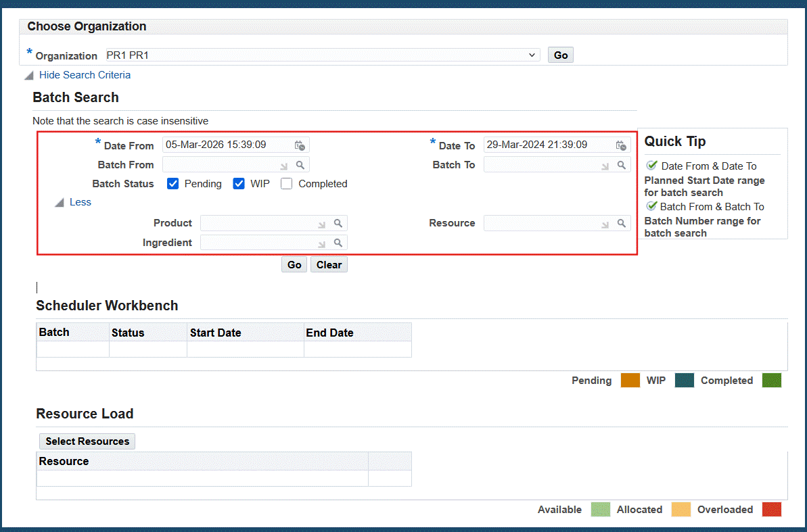Click the Less link
807x532 pixels.
[x=80, y=202]
